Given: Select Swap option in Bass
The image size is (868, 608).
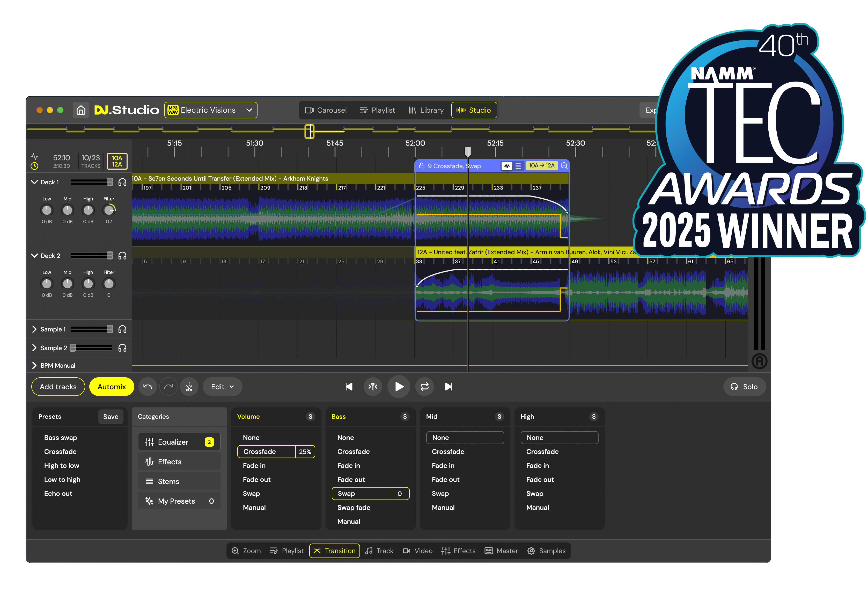Looking at the screenshot, I should [371, 494].
